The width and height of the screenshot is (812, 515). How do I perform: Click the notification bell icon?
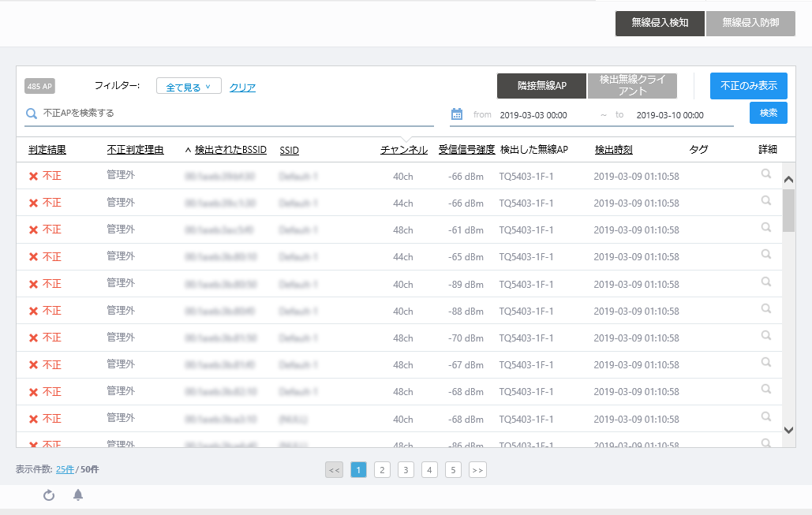(x=78, y=495)
